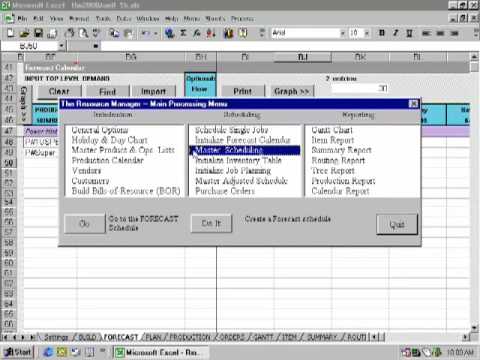Click the Save floppy disk icon

tap(38, 33)
